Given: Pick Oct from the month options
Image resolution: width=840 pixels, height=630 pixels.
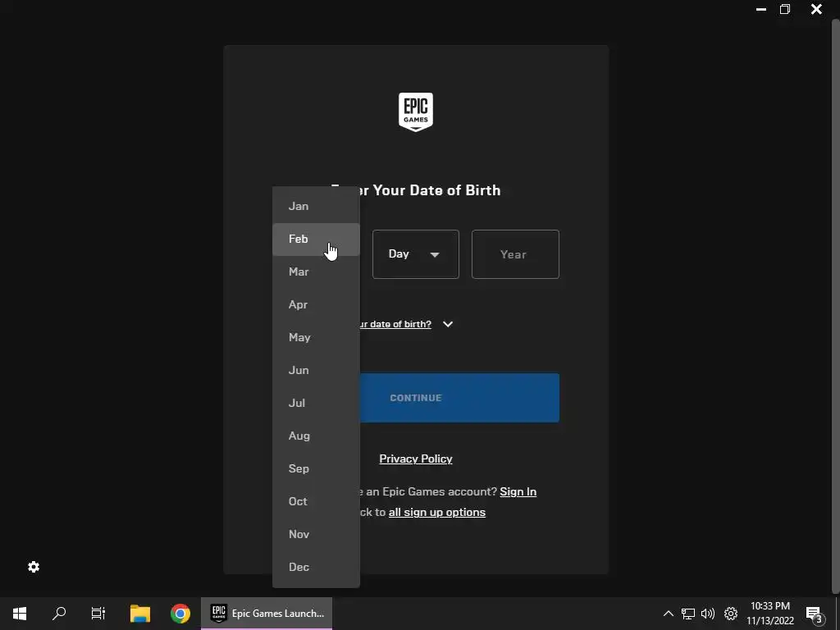Looking at the screenshot, I should (x=316, y=501).
